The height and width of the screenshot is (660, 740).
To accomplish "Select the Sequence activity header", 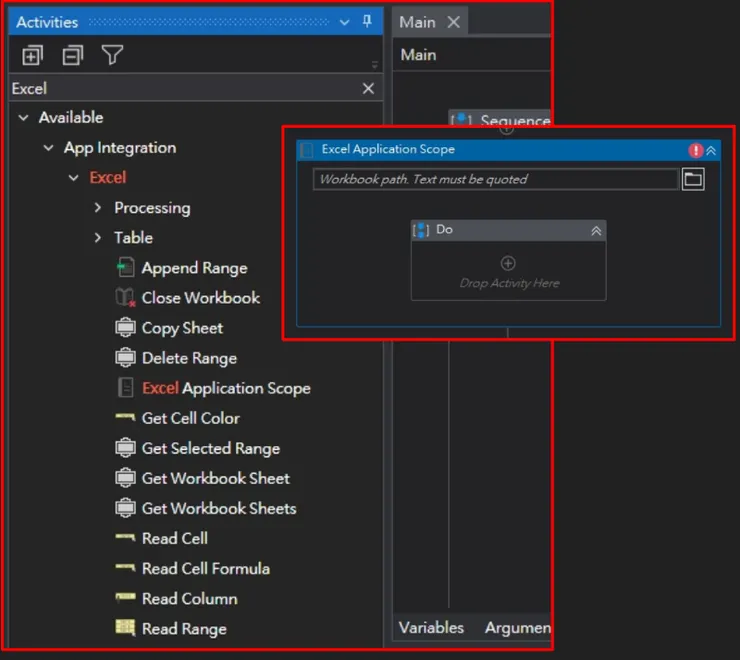I will pyautogui.click(x=500, y=118).
